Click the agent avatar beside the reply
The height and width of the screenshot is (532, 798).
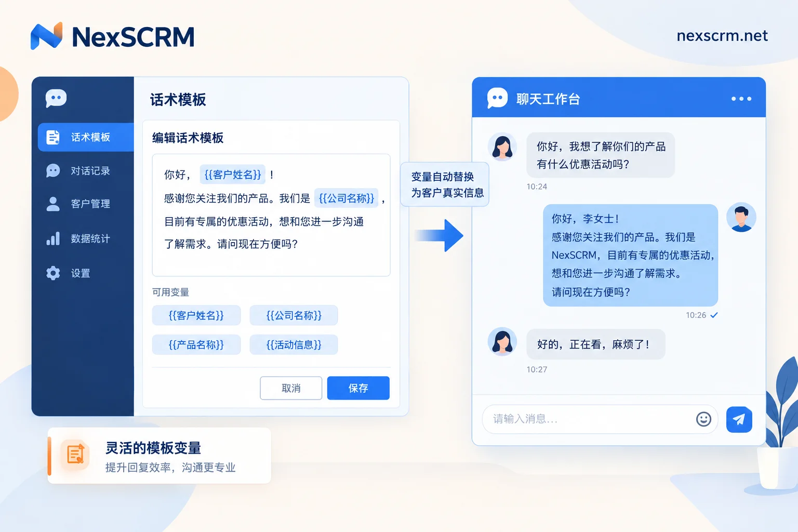click(741, 217)
